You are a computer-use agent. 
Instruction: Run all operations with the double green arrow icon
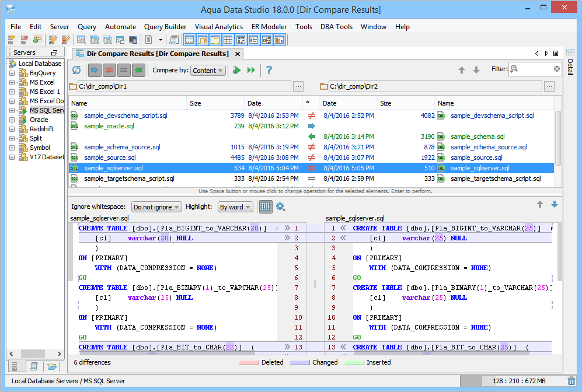251,70
